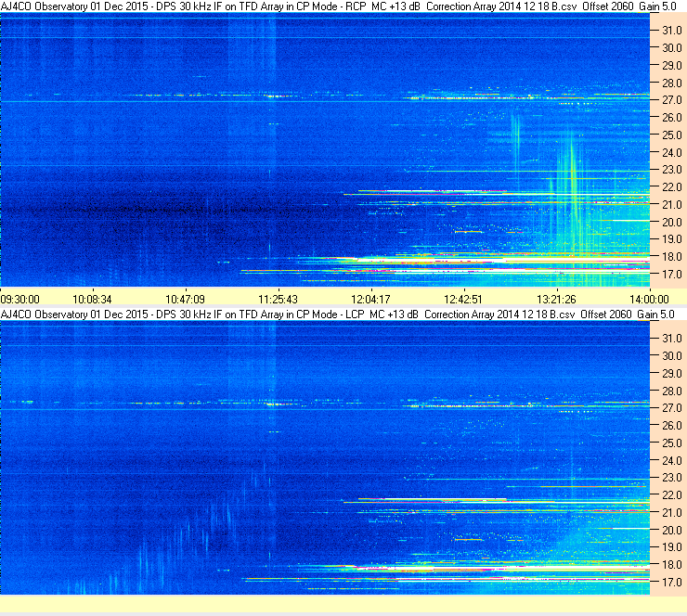The height and width of the screenshot is (616, 687).
Task: Click 24.0 frequency label in LCP panel
Action: tap(671, 461)
